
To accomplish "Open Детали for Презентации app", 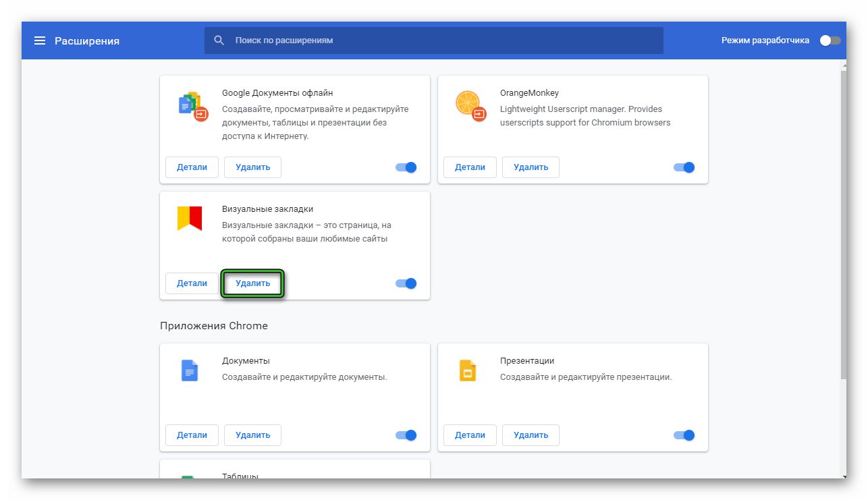I will click(x=470, y=435).
